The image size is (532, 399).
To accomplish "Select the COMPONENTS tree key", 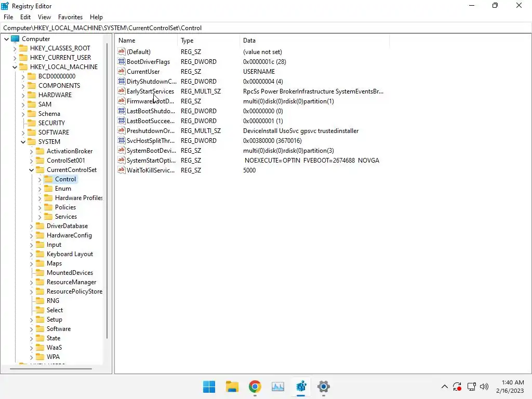I will (59, 86).
